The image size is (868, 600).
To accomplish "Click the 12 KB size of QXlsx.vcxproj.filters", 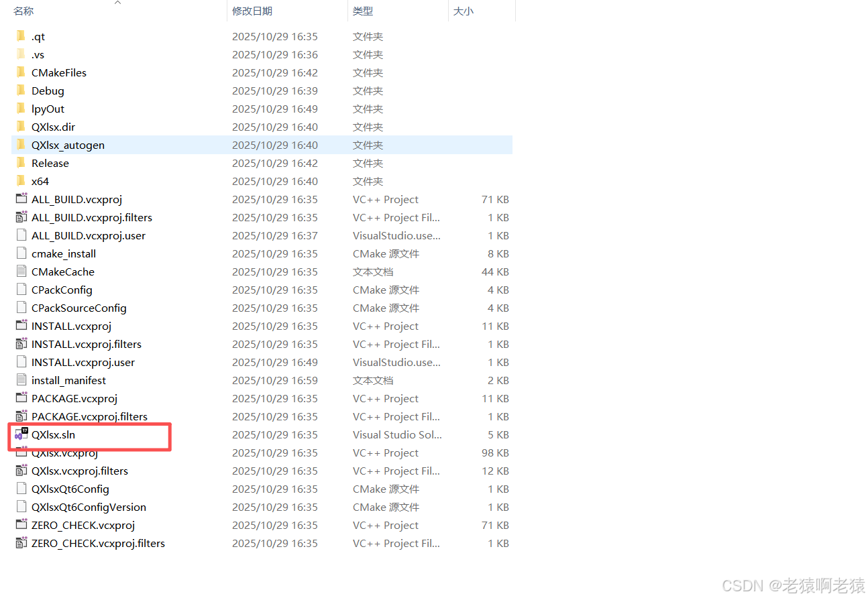I will 495,471.
